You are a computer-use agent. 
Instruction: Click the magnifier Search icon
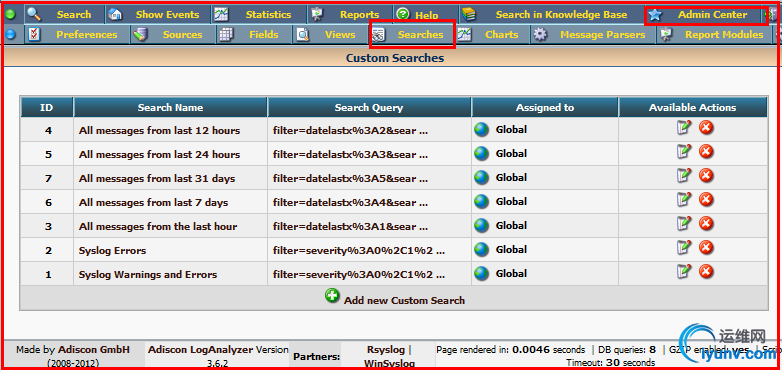[34, 14]
